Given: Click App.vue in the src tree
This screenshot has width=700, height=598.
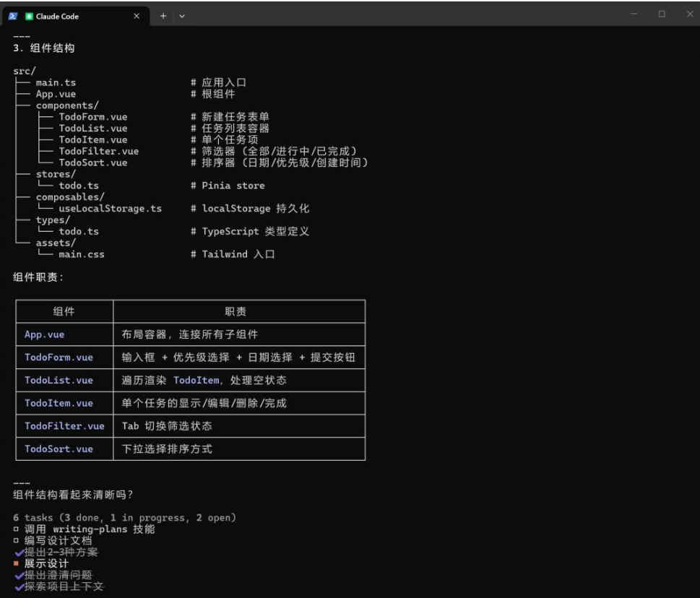Looking at the screenshot, I should 56,94.
